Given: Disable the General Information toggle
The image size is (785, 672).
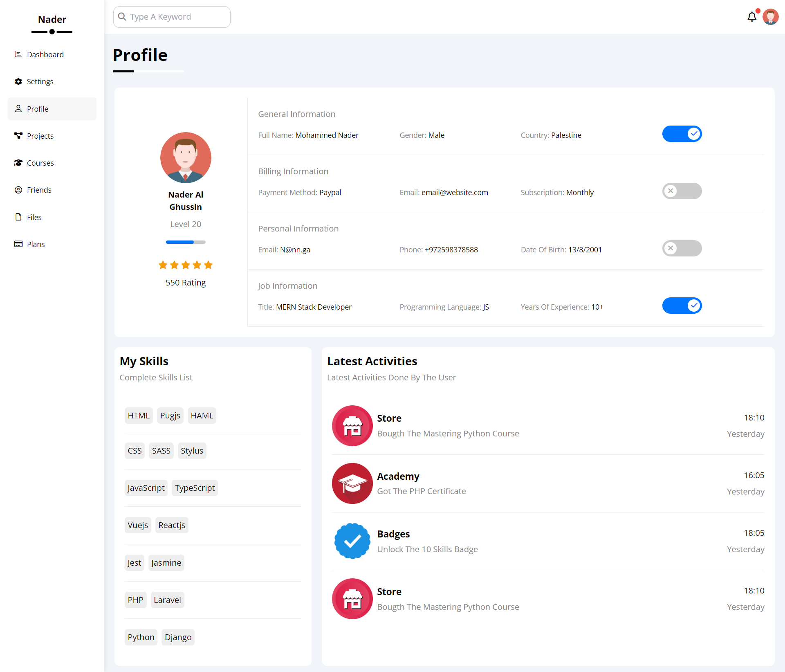Looking at the screenshot, I should pyautogui.click(x=682, y=134).
